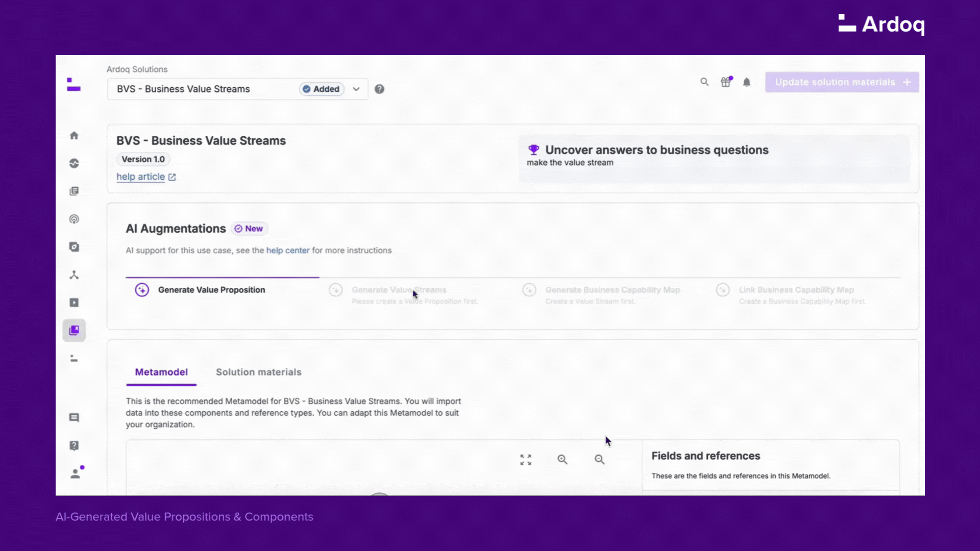Open search with the magnifier icon
Image resolution: width=980 pixels, height=551 pixels.
[704, 82]
